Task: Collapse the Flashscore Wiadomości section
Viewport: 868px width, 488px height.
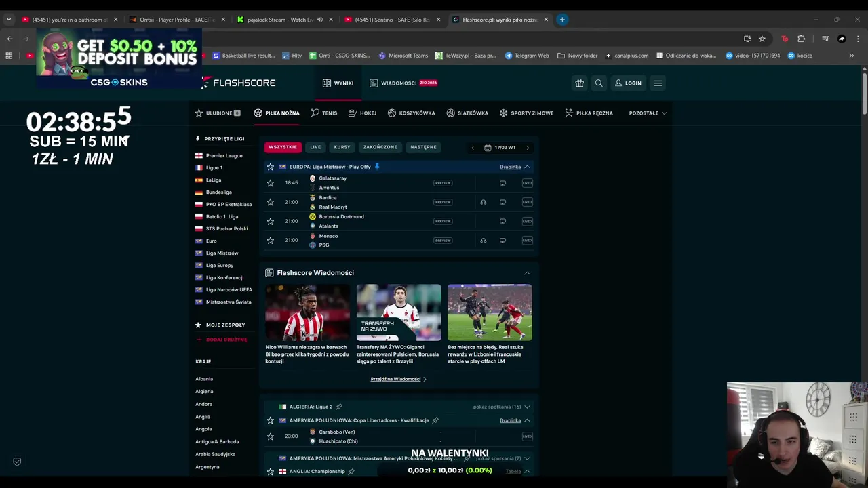Action: [x=527, y=273]
